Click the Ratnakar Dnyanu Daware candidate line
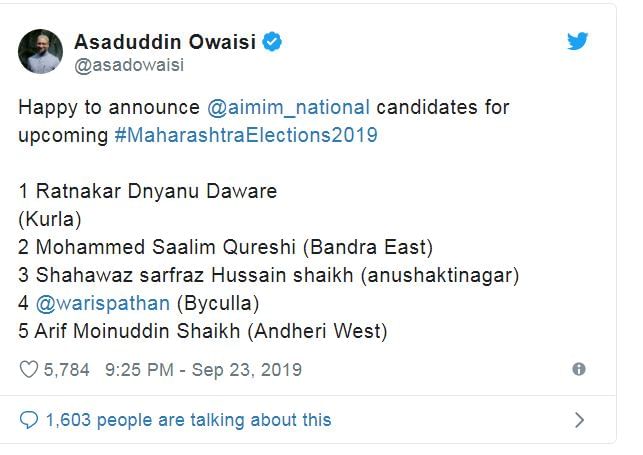 [x=147, y=190]
